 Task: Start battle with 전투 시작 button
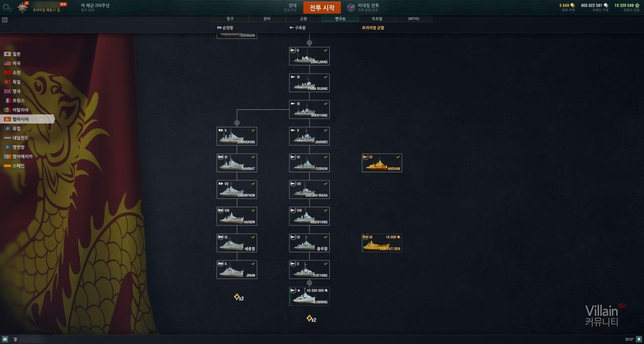click(322, 8)
